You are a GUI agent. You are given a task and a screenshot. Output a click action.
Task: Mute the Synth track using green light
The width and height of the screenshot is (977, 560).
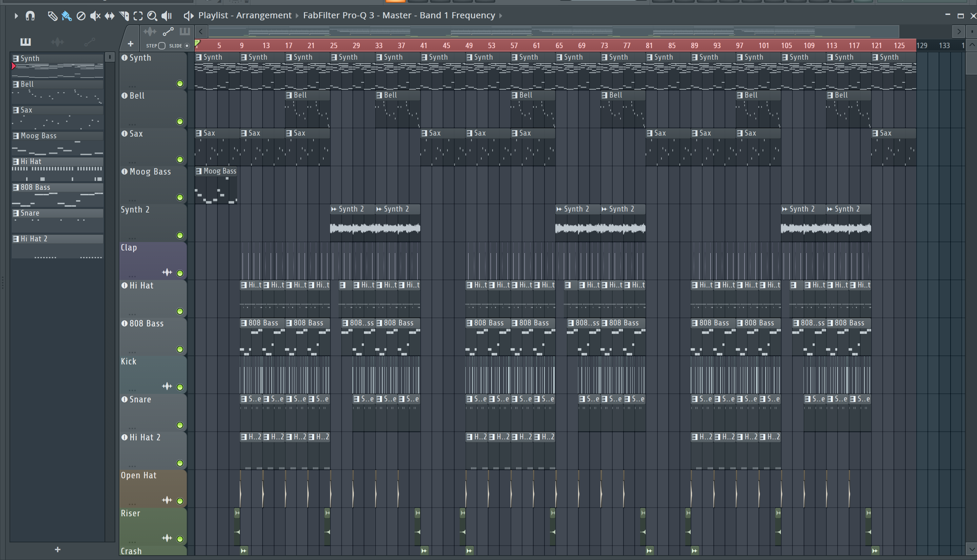180,83
